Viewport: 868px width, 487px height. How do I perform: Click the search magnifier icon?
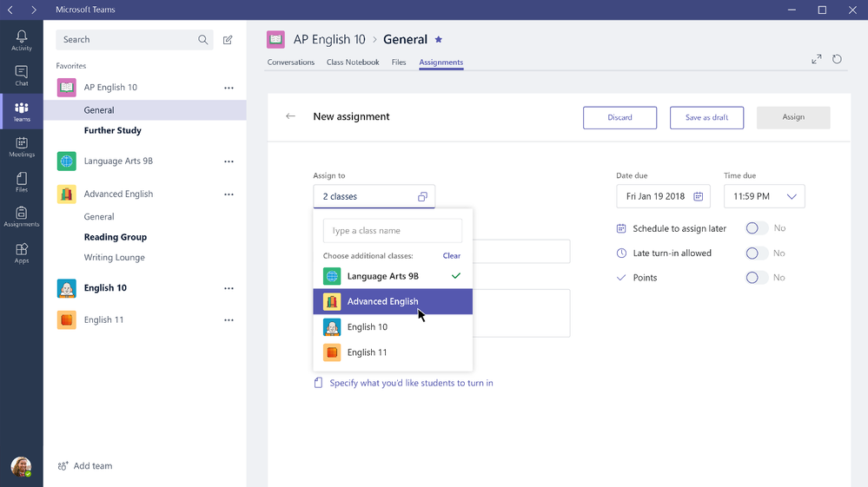pyautogui.click(x=203, y=40)
